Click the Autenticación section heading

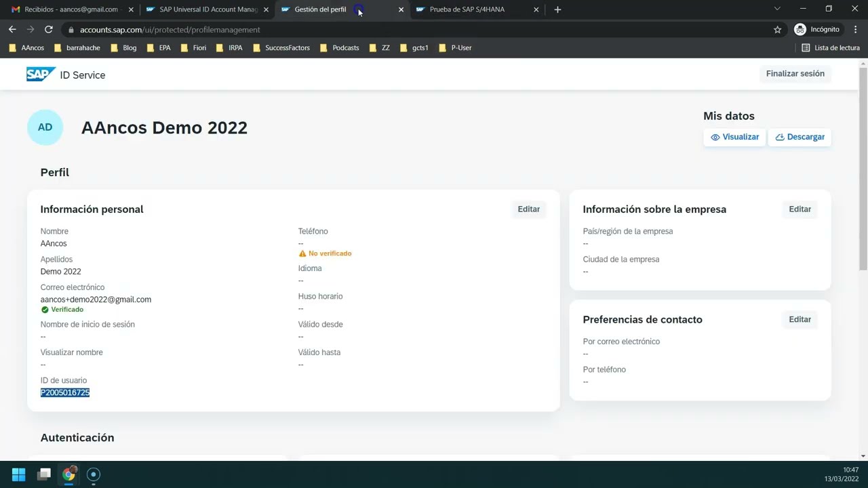click(x=77, y=438)
